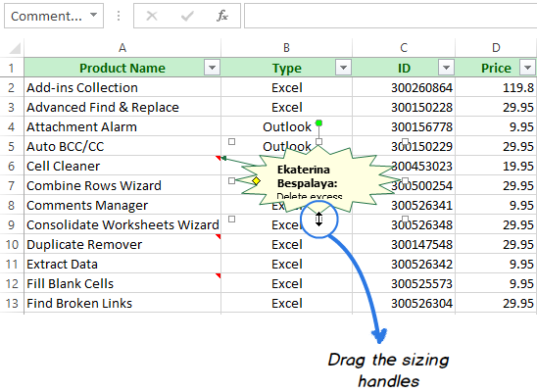Click the formula bar three-dot expander
The image size is (537, 392).
coord(119,16)
